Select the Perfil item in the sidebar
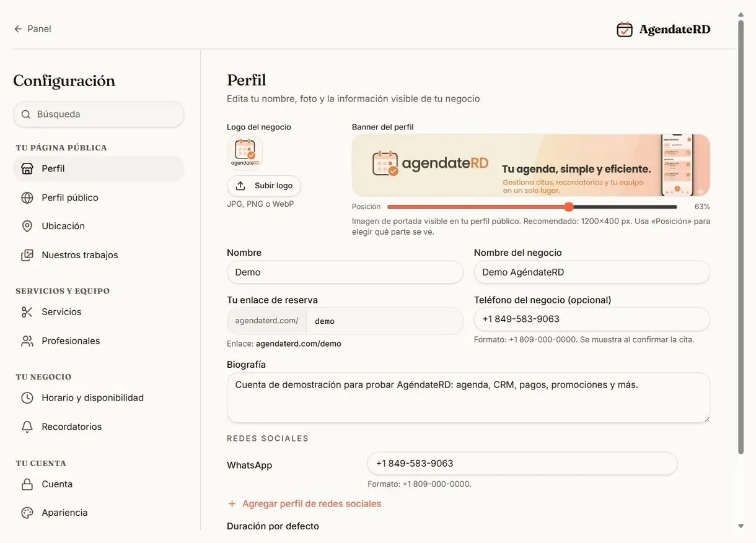756x543 pixels. [x=99, y=168]
